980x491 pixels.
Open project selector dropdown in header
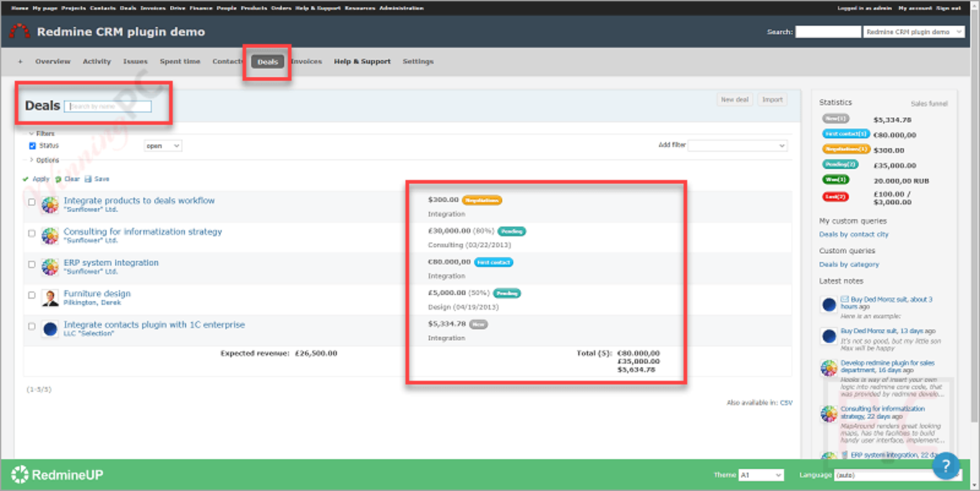913,32
